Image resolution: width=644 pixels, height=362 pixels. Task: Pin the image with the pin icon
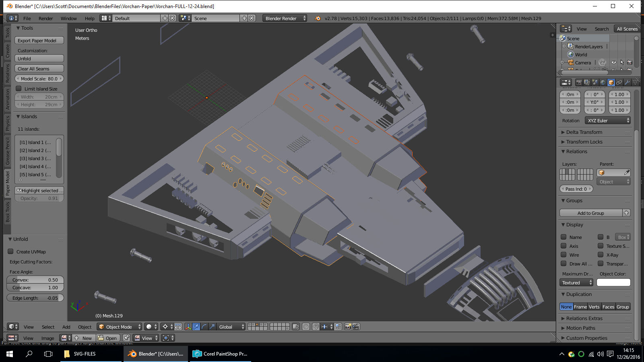click(126, 338)
